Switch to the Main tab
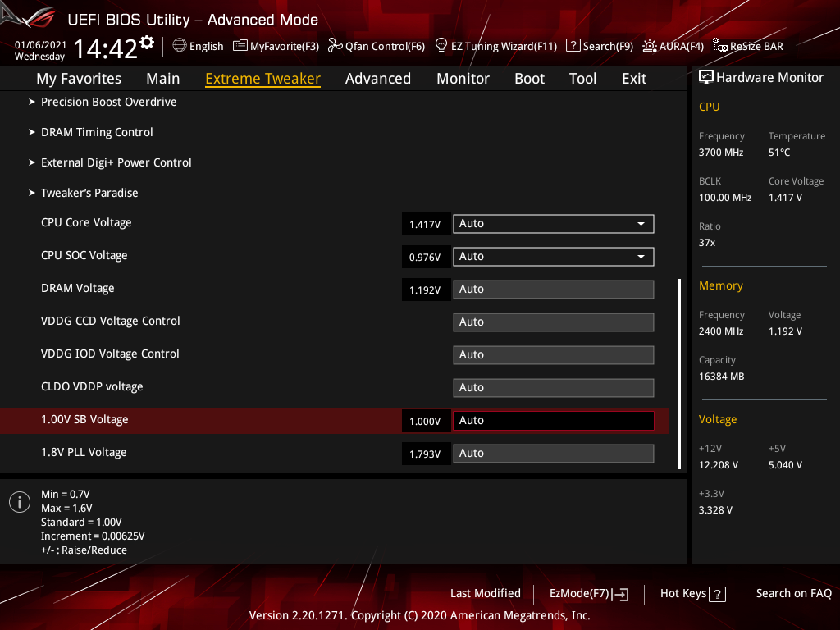The height and width of the screenshot is (630, 840). pyautogui.click(x=163, y=79)
